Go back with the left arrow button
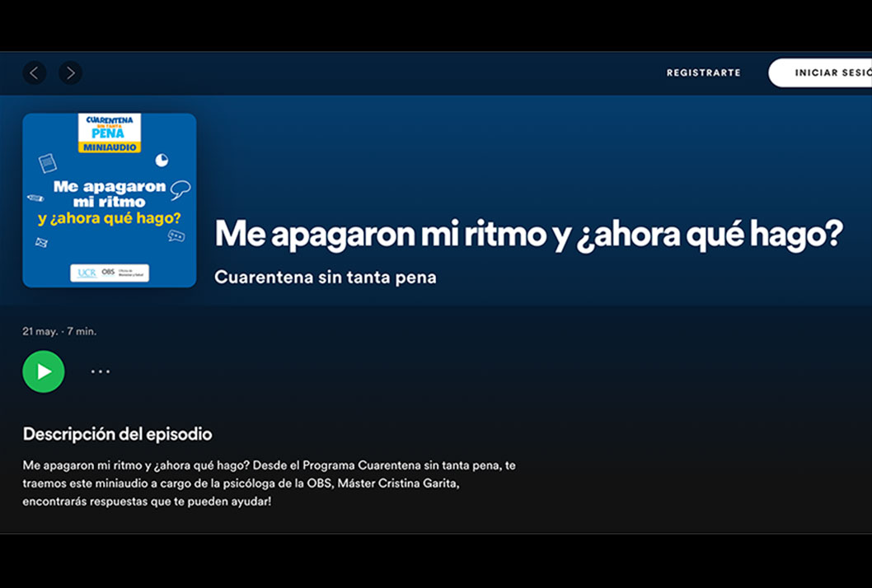The width and height of the screenshot is (872, 588). click(35, 72)
